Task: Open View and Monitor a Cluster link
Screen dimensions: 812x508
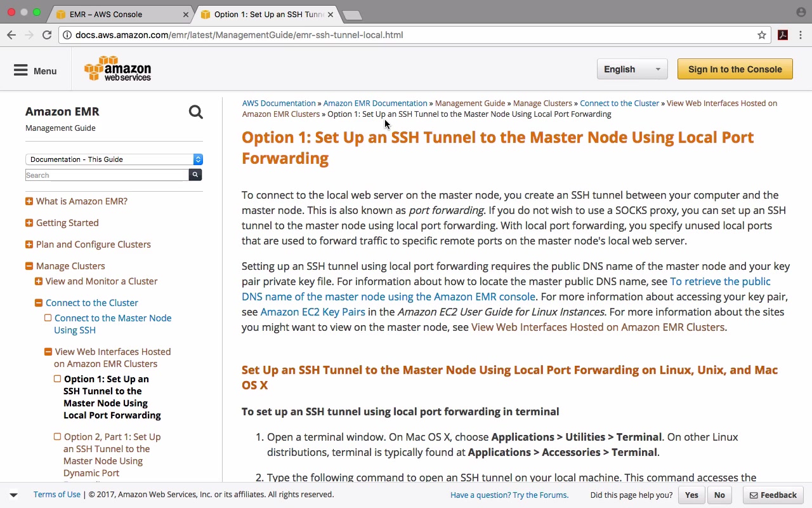Action: tap(101, 281)
